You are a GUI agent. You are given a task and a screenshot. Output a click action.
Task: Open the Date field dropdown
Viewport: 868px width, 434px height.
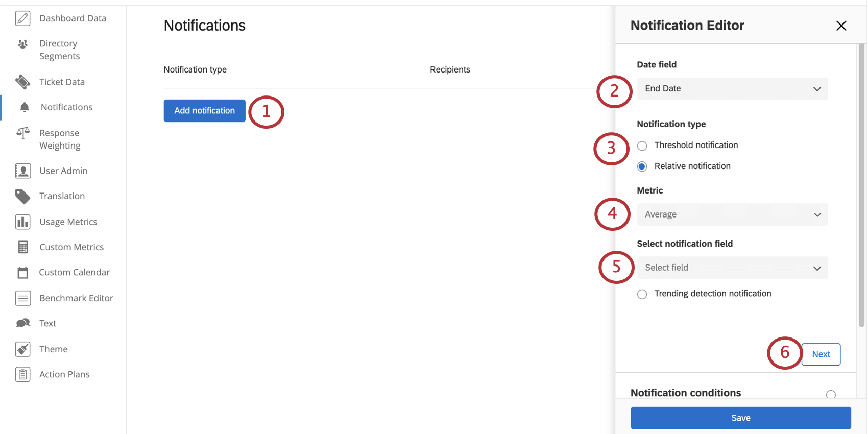[732, 88]
